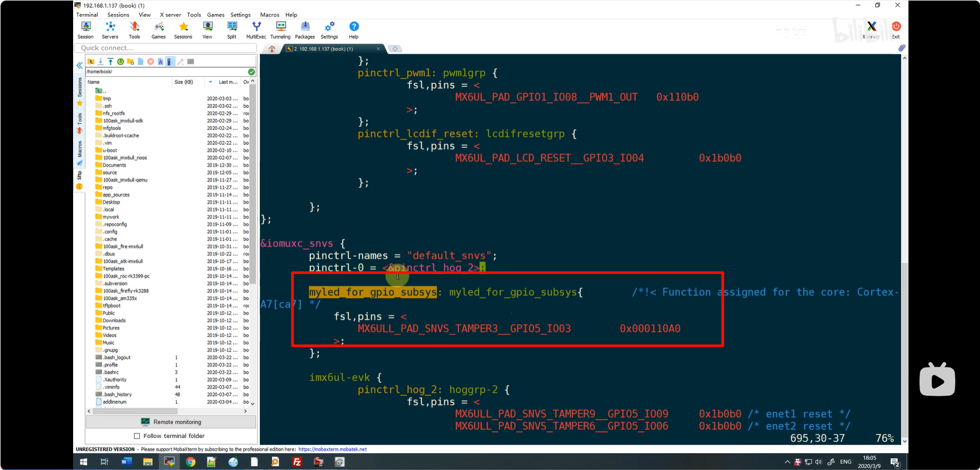Click the paperclip icon right of tabs
980x470 pixels.
[x=901, y=48]
